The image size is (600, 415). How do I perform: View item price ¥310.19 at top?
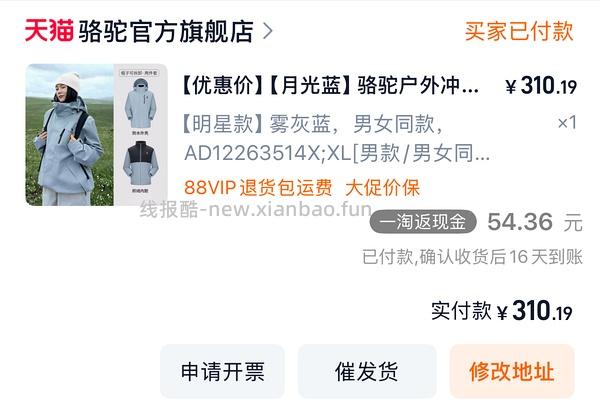point(541,86)
